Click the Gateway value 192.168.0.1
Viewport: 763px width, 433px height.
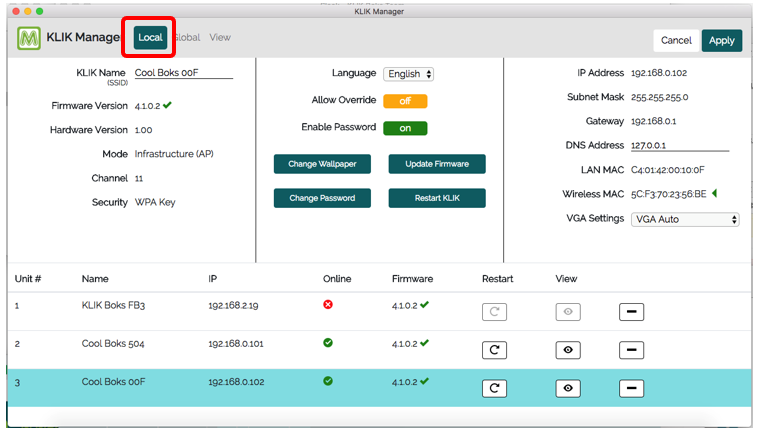pos(654,121)
